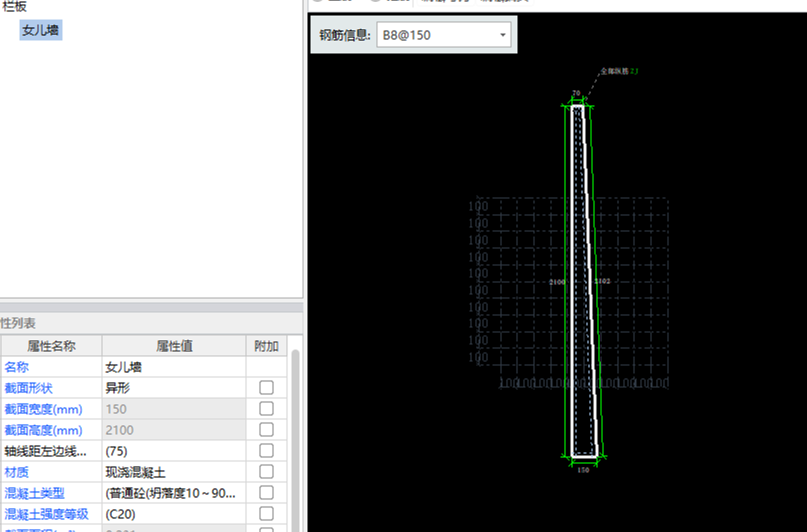Tick the 附加 checkbox for 截面形状
This screenshot has height=532, width=807.
click(266, 388)
